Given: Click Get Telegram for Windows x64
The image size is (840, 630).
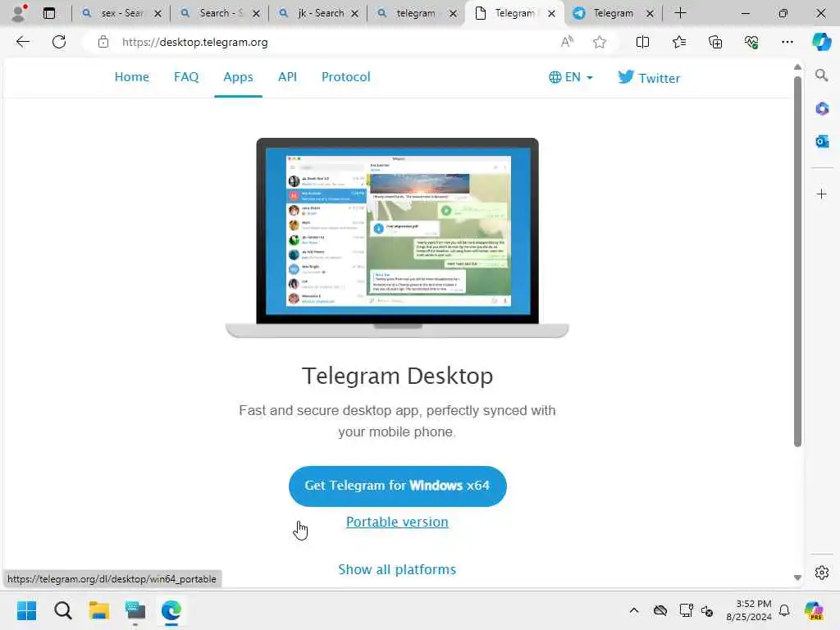Looking at the screenshot, I should point(397,486).
